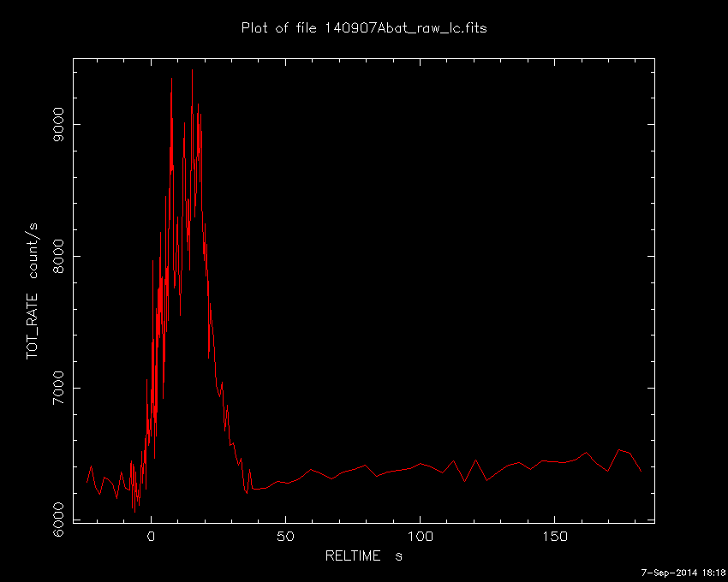Viewport: 728px width, 582px height.
Task: Click x-axis tick label 150
Action: click(x=555, y=537)
